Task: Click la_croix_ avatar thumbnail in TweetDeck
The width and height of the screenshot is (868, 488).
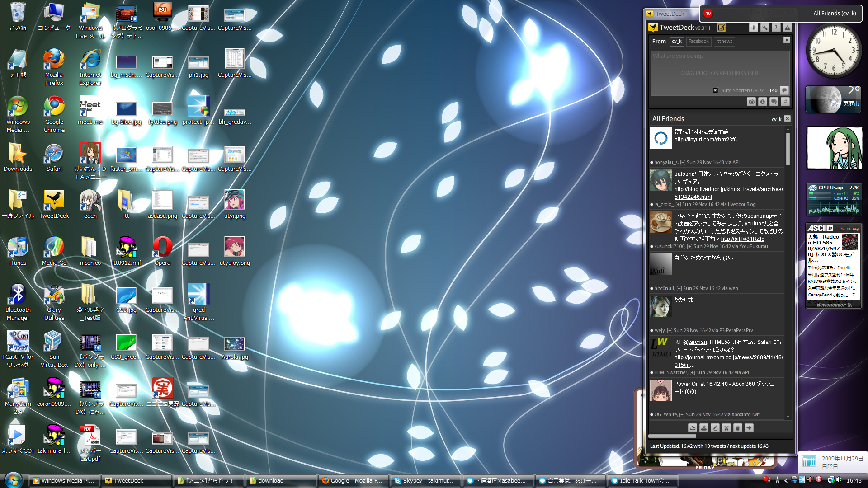Action: point(661,180)
